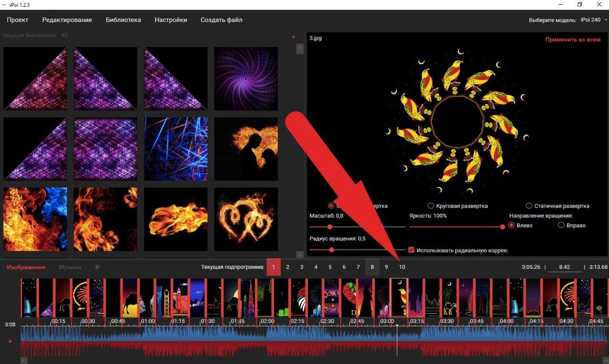609x364 pixels.
Task: Choose Вправо rotation direction
Action: 561,225
